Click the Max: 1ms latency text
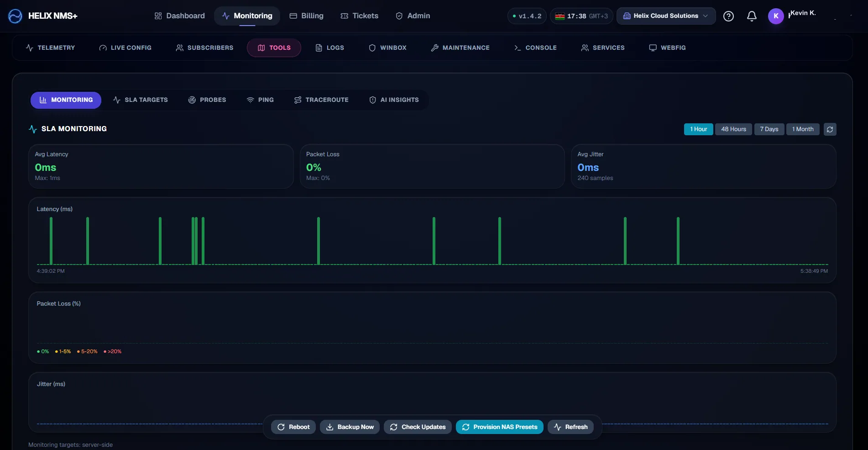Image resolution: width=868 pixels, height=450 pixels. click(x=47, y=178)
